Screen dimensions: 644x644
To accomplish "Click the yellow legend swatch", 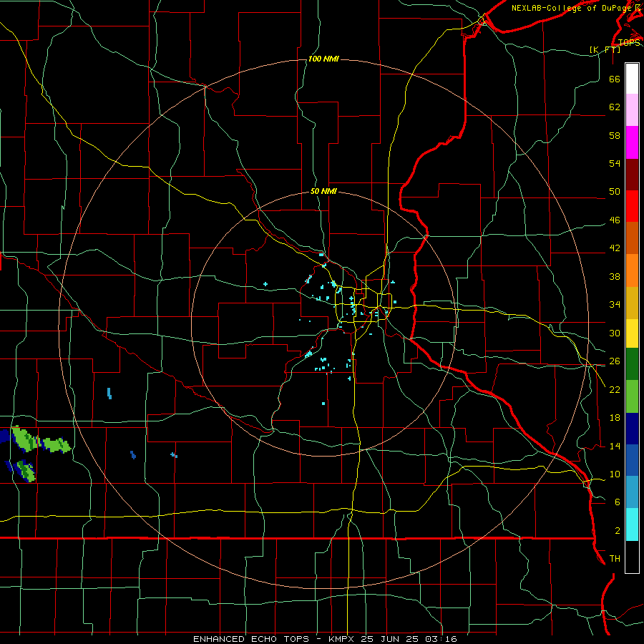I will pyautogui.click(x=632, y=333).
